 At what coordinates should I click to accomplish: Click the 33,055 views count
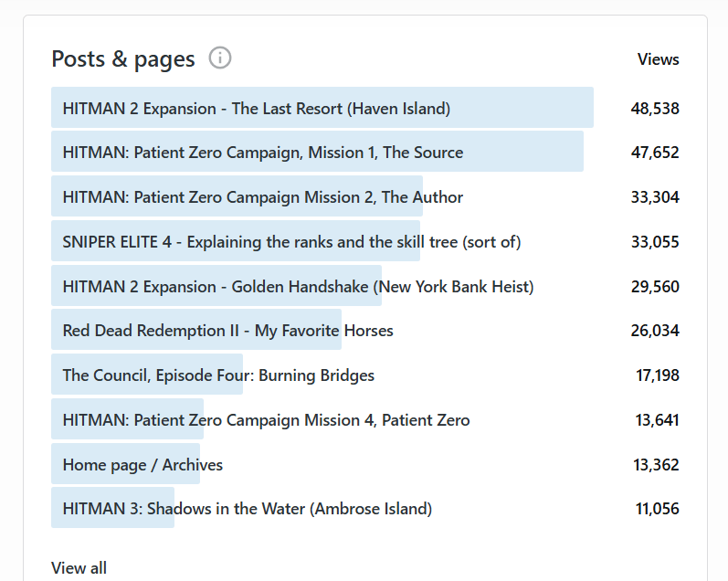pos(655,242)
